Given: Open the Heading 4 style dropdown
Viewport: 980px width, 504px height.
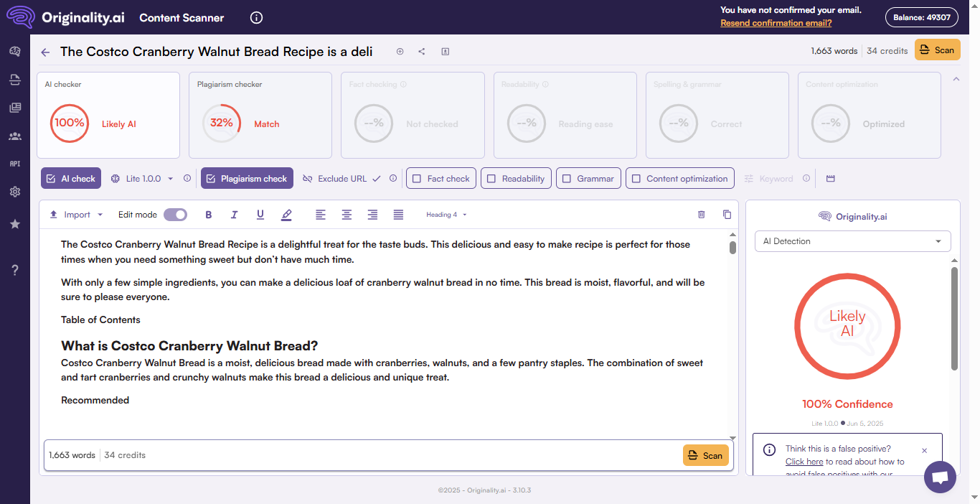Looking at the screenshot, I should point(446,215).
